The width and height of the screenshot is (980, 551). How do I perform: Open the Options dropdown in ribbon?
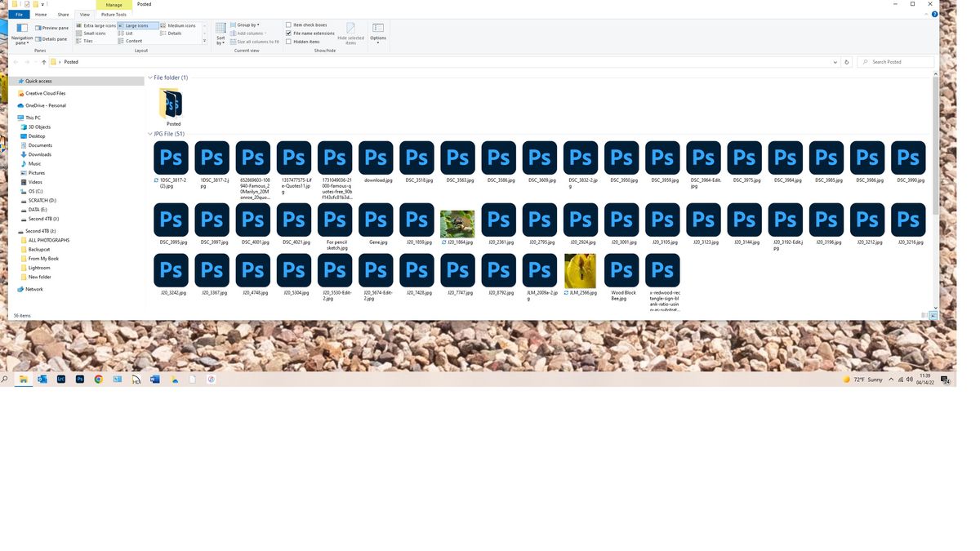coord(378,33)
